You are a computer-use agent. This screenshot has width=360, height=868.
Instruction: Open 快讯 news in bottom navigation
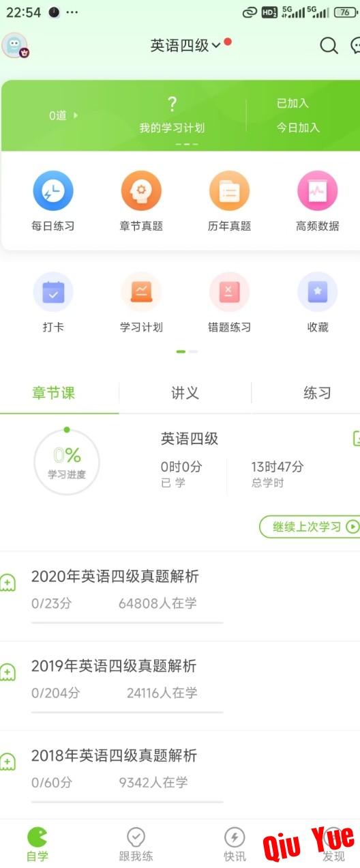click(235, 845)
